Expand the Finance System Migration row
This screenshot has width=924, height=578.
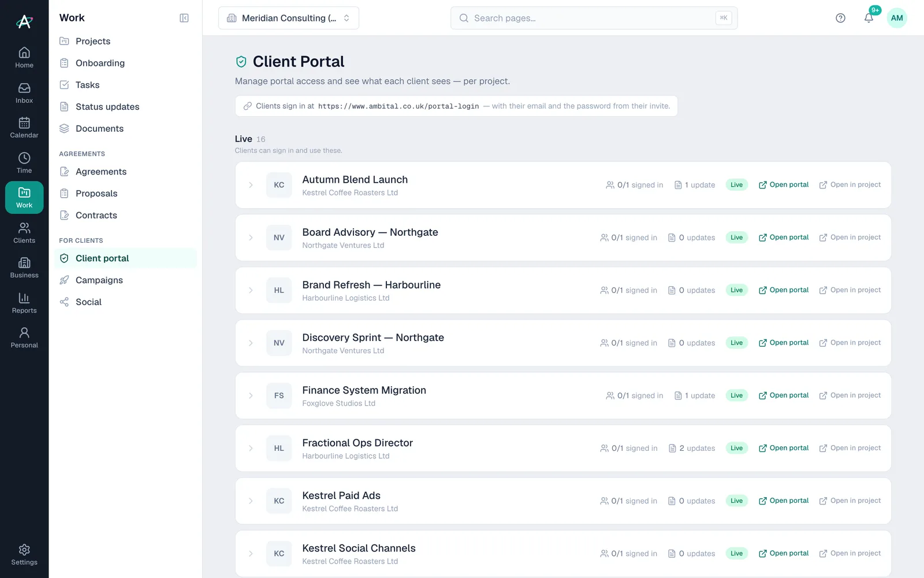tap(251, 395)
